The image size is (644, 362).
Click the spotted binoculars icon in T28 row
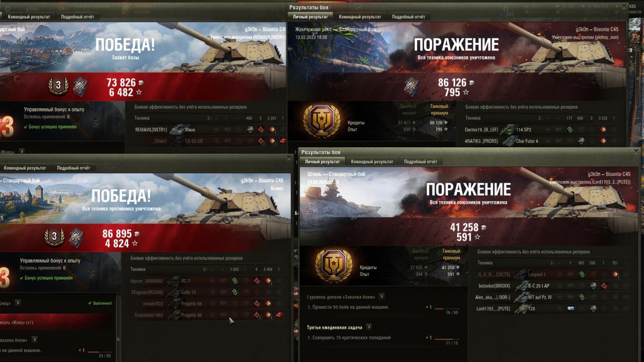(x=570, y=308)
